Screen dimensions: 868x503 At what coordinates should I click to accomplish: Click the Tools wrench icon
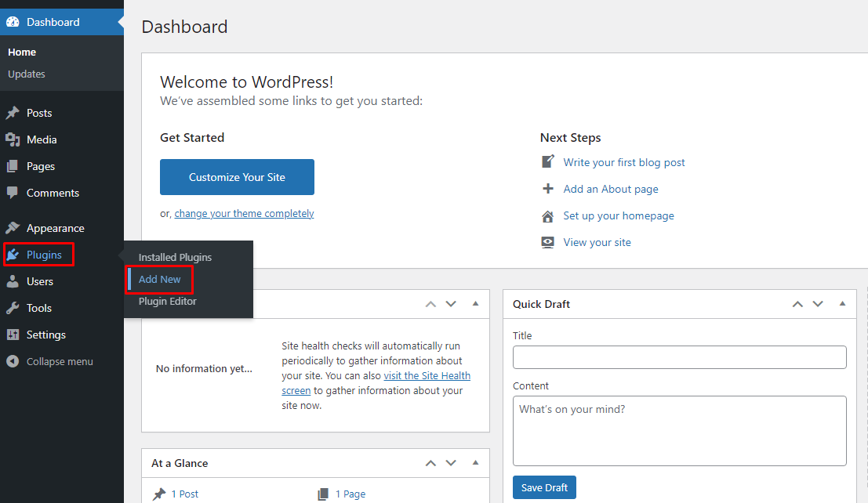(13, 308)
